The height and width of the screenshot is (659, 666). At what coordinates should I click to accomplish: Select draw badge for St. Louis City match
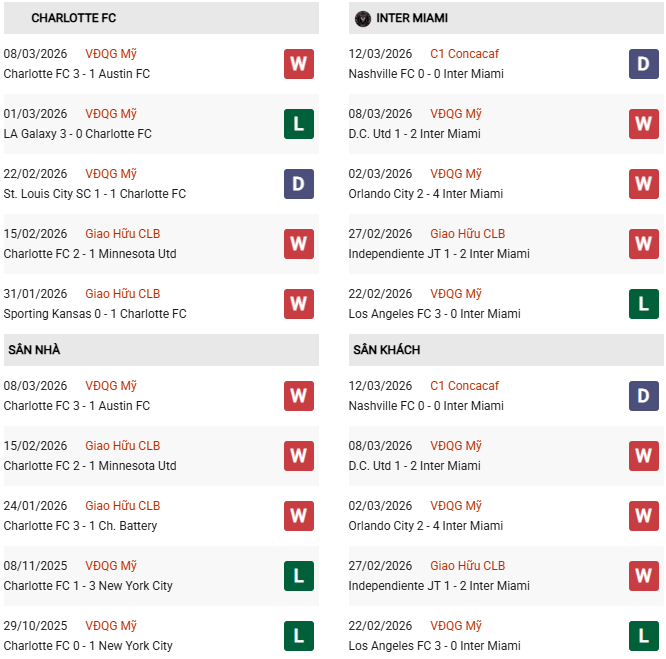tap(298, 184)
